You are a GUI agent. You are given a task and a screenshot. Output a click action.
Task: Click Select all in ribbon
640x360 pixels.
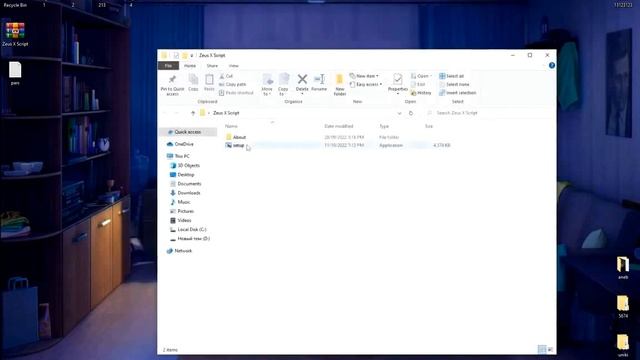(451, 76)
